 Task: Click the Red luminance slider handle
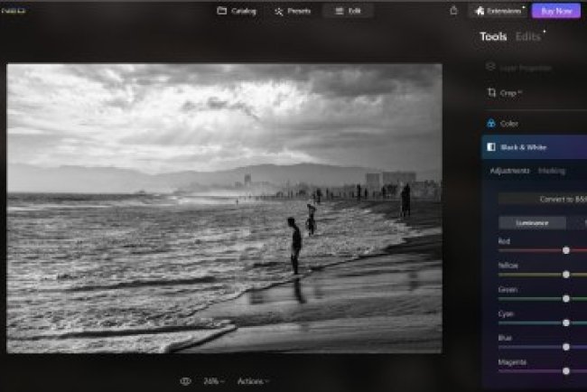coord(566,250)
